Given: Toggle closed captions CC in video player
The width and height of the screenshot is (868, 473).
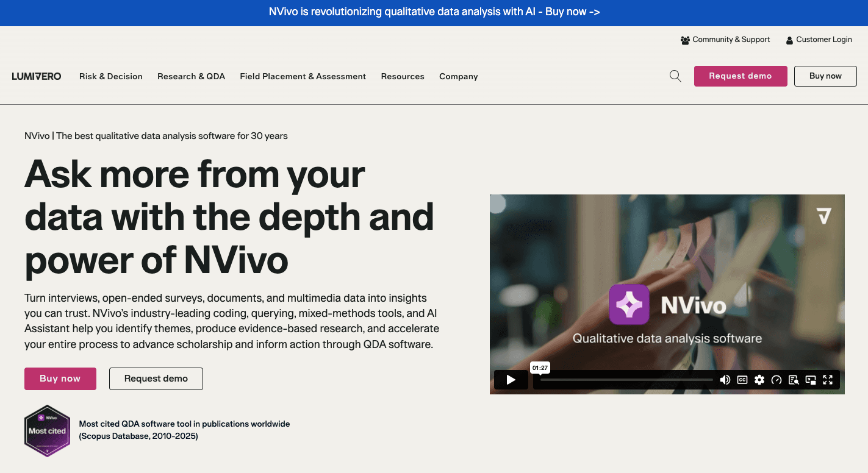Looking at the screenshot, I should coord(742,380).
